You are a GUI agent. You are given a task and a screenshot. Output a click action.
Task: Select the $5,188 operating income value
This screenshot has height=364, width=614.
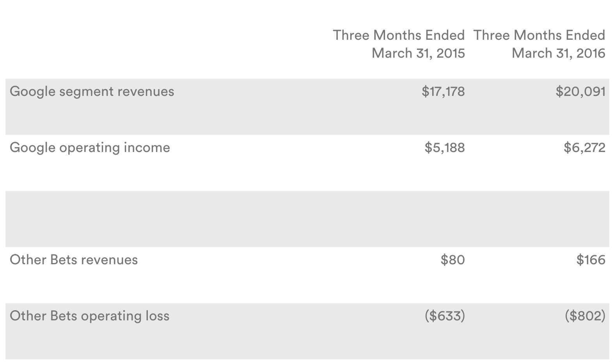click(x=445, y=148)
